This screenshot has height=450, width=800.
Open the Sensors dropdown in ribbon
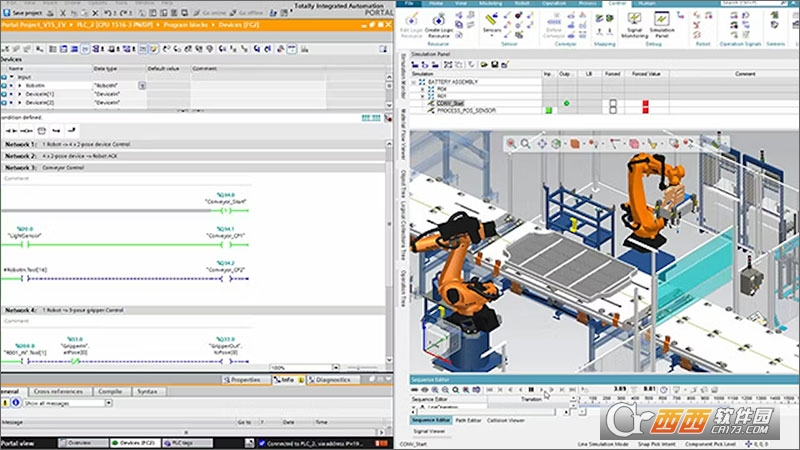tap(492, 26)
